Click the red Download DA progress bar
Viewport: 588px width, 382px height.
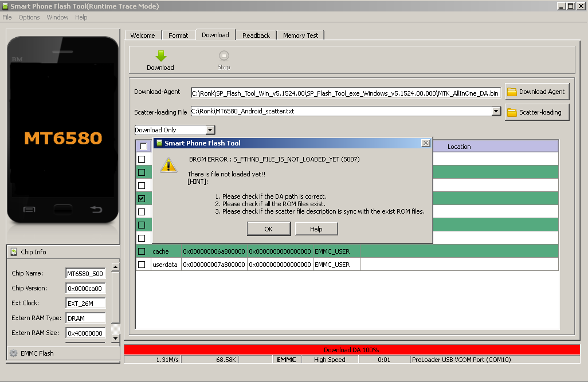pos(351,349)
